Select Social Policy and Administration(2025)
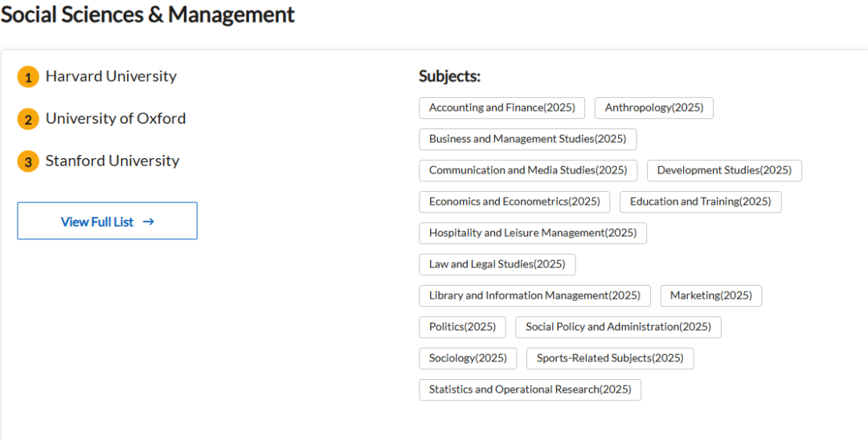868x440 pixels. (x=618, y=328)
